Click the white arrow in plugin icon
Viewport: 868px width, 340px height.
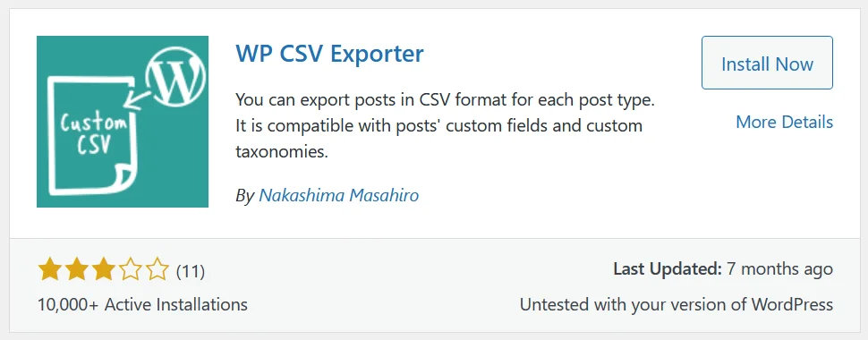(x=136, y=101)
